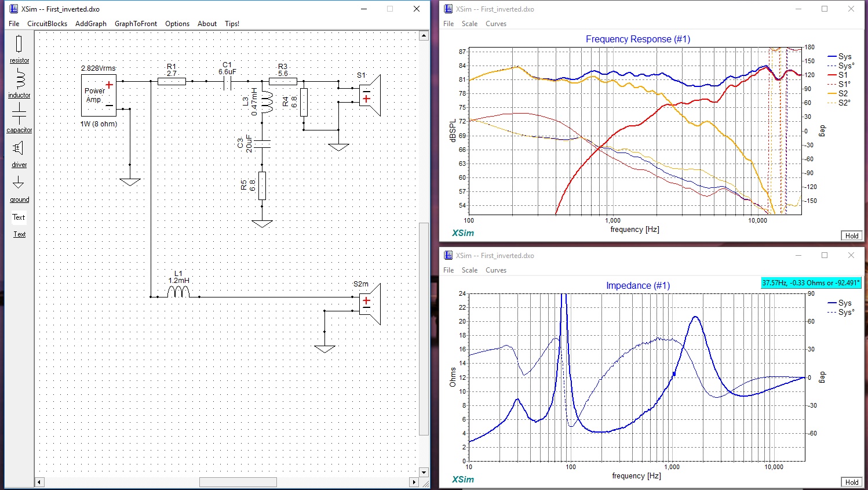Select inductor L1 1.2mH in schematic
This screenshot has width=868, height=490.
[178, 291]
